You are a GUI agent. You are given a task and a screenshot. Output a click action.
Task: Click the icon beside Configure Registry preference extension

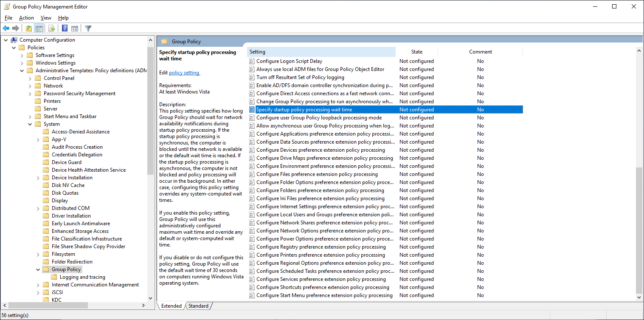point(252,247)
